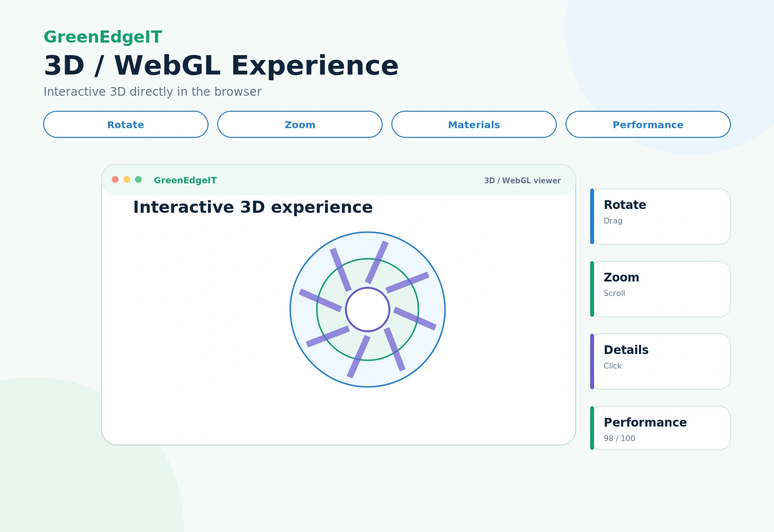The width and height of the screenshot is (774, 532).
Task: Click the green window dot
Action: (138, 179)
